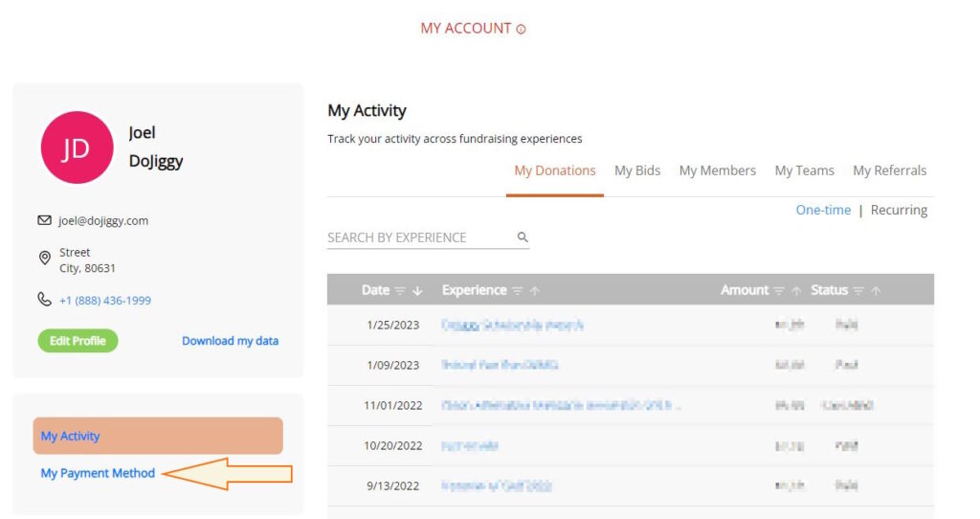Sort Experience with the up arrow
The height and width of the screenshot is (519, 980).
(534, 291)
